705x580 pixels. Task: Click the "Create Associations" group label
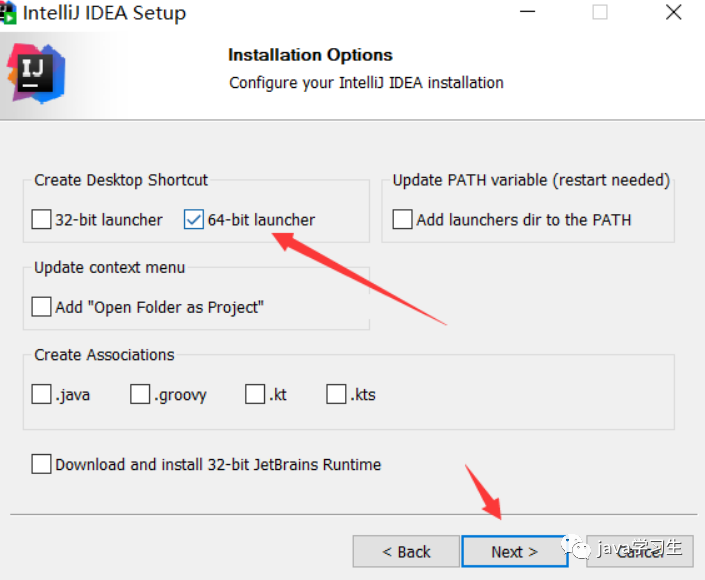(x=104, y=355)
